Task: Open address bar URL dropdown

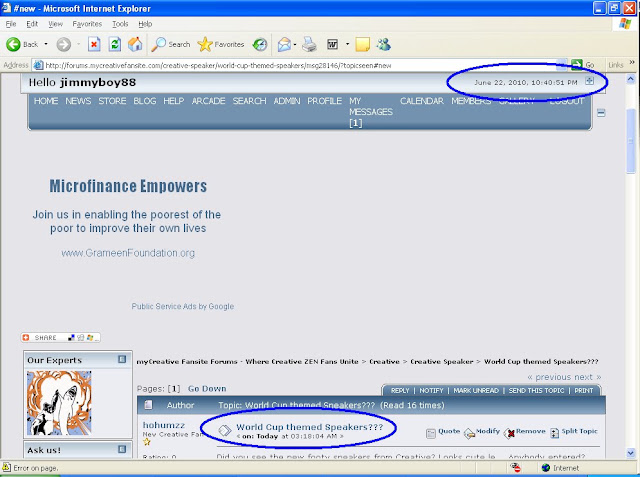Action: click(562, 65)
